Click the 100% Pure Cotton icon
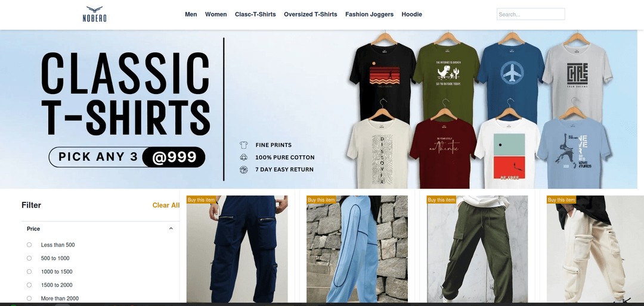 [x=243, y=157]
